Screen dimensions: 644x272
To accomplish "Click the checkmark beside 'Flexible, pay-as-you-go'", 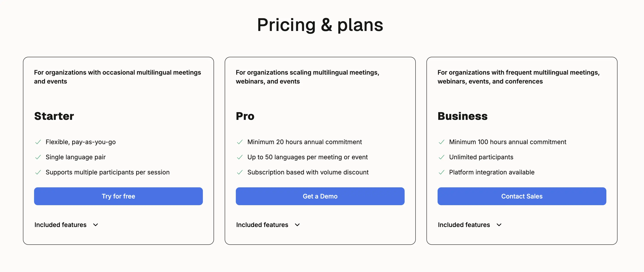I will point(38,142).
